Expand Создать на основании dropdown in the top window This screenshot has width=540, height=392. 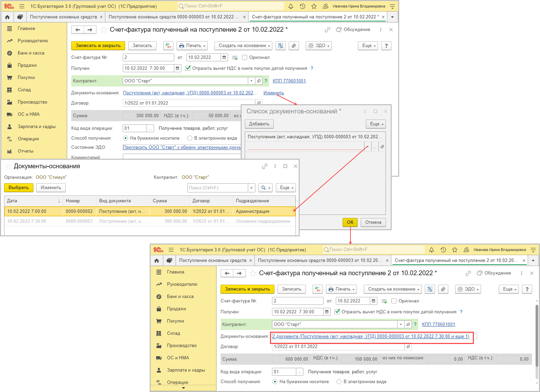click(243, 46)
